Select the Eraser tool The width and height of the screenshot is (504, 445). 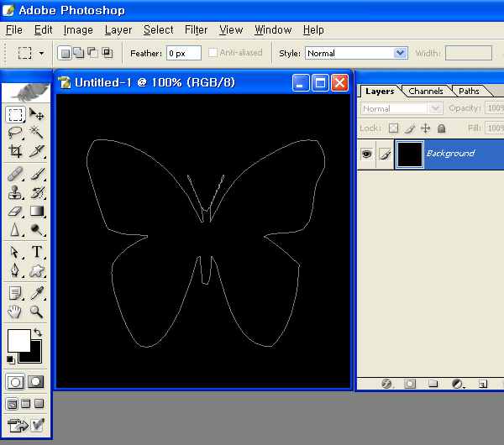[15, 211]
